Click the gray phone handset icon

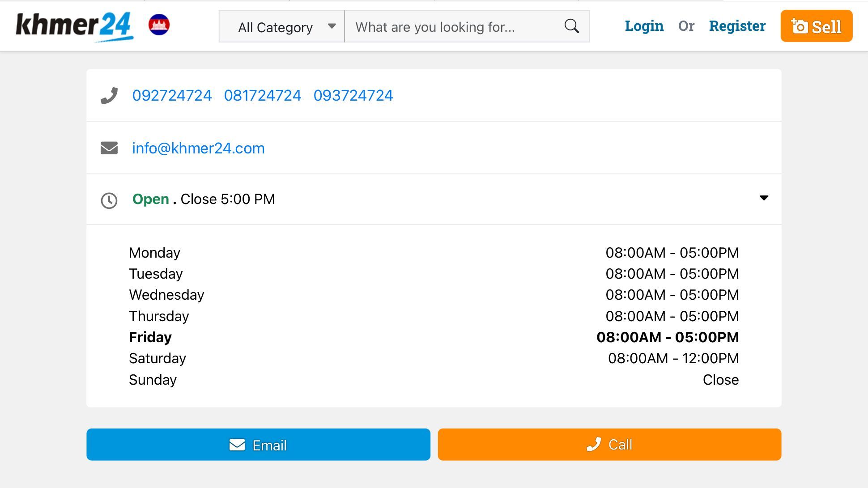coord(109,95)
